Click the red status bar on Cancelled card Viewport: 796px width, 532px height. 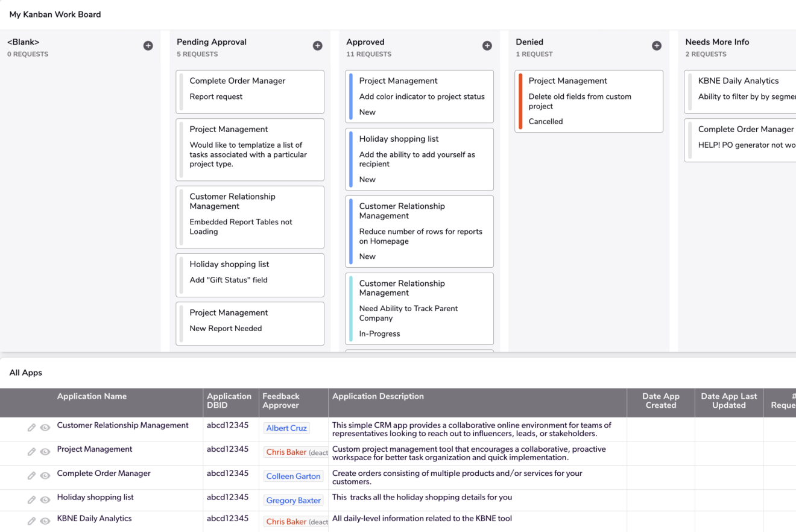[x=520, y=101]
